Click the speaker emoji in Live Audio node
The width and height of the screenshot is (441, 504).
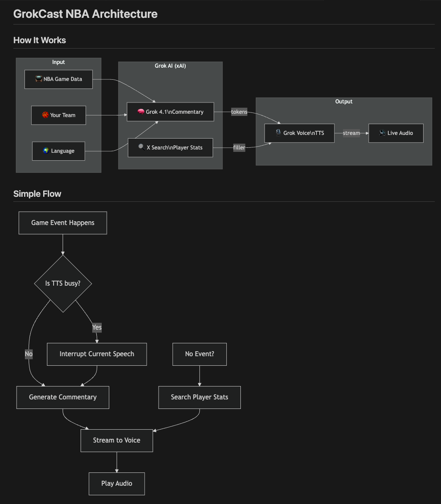pos(382,133)
